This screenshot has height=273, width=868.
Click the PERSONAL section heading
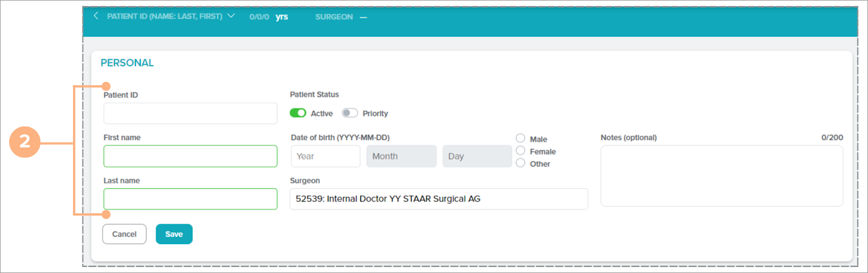pyautogui.click(x=127, y=63)
